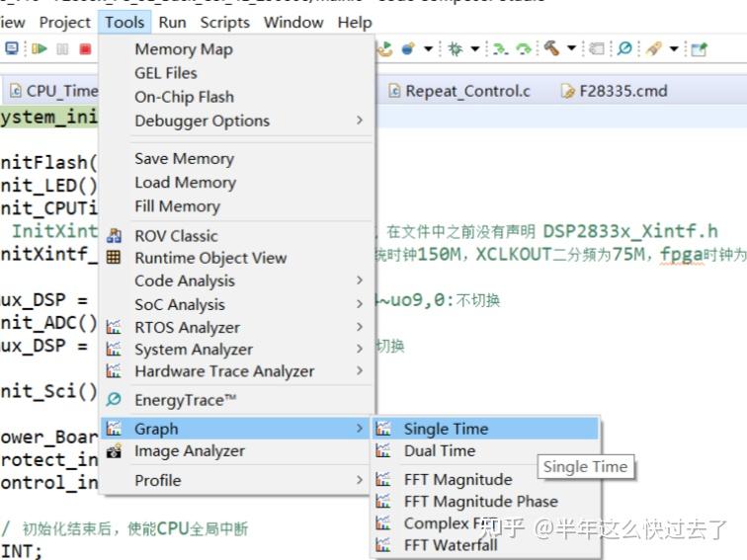The height and width of the screenshot is (560, 747).
Task: Open the dropdown arrow next to the Build hammer
Action: tap(572, 48)
